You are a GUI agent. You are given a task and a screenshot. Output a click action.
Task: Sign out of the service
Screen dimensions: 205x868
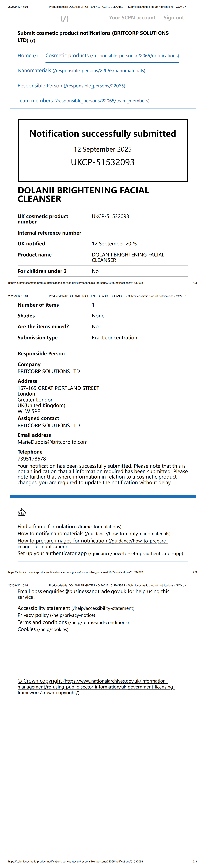click(x=174, y=18)
